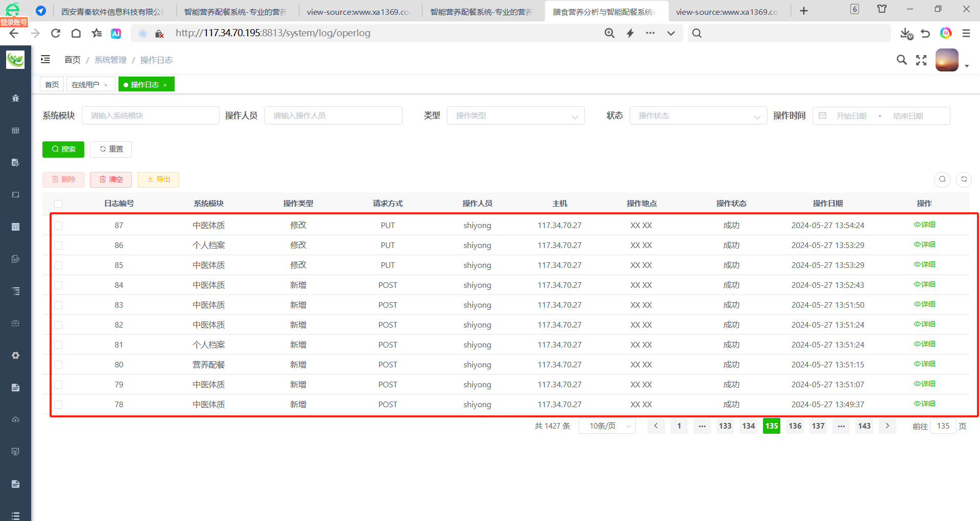Focus the 操作人员 input field

(333, 116)
